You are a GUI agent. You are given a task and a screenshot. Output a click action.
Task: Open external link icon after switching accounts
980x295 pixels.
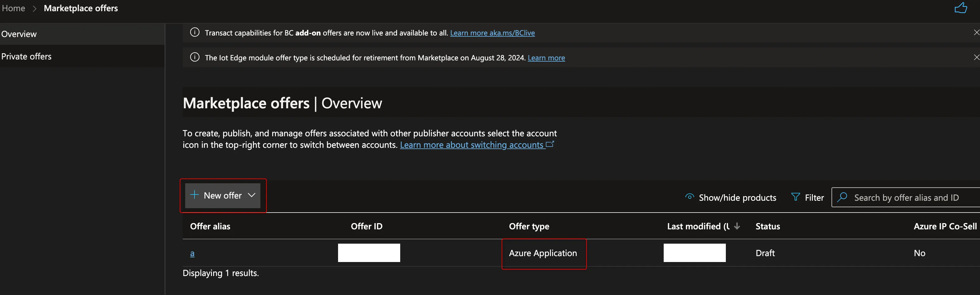[550, 144]
